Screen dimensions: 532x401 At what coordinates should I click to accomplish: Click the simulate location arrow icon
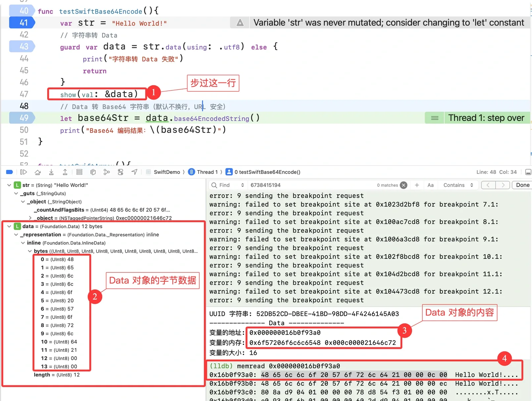point(134,172)
